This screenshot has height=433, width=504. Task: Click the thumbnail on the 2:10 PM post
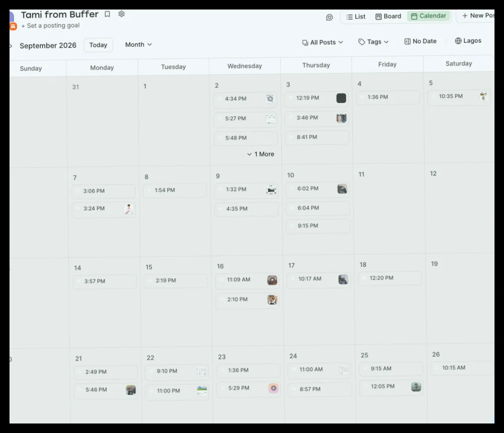(272, 300)
